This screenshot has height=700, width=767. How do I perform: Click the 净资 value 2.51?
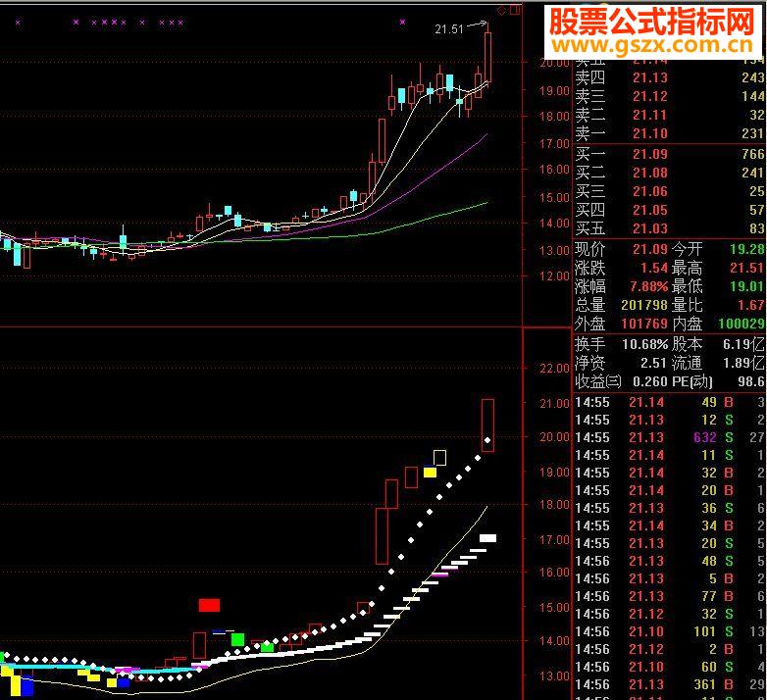(654, 363)
